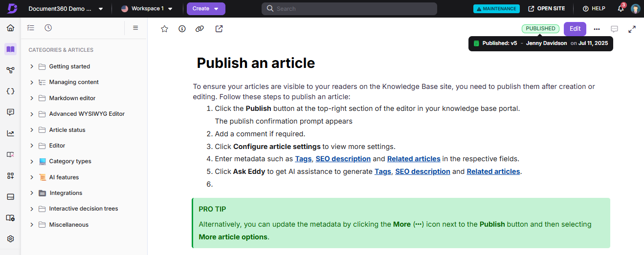This screenshot has width=644, height=255.
Task: Expand the Category types chevron
Action: pyautogui.click(x=32, y=161)
